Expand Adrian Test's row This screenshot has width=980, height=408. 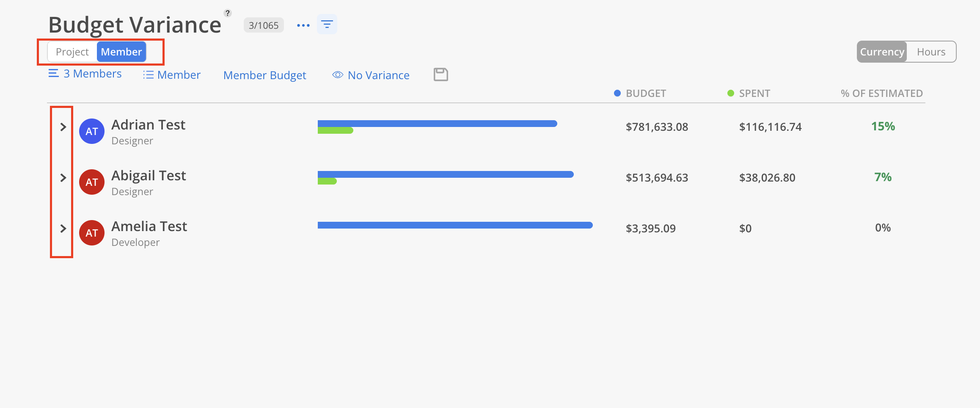(x=63, y=127)
